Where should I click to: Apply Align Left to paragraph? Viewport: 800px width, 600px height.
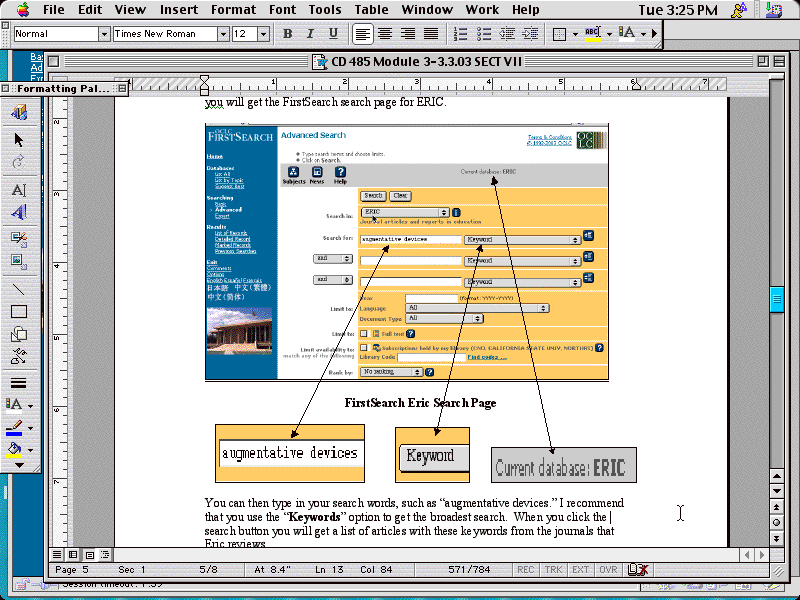point(362,34)
